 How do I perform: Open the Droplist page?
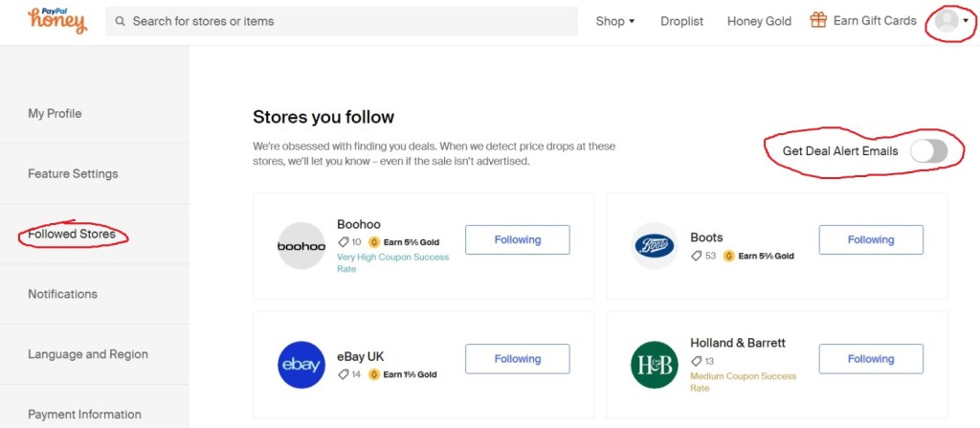tap(681, 21)
